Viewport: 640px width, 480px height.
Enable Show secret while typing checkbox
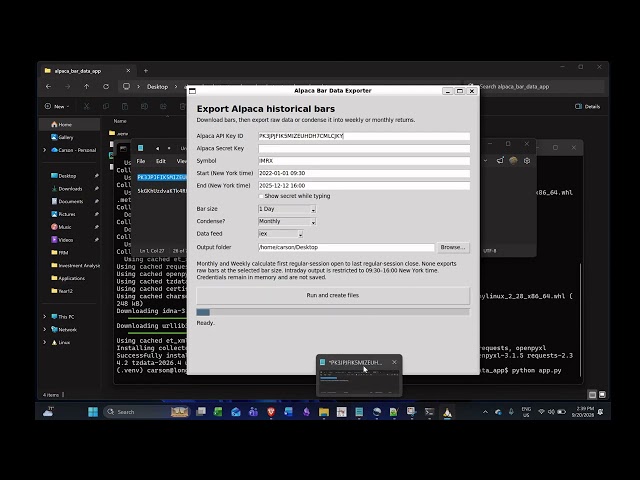point(261,196)
